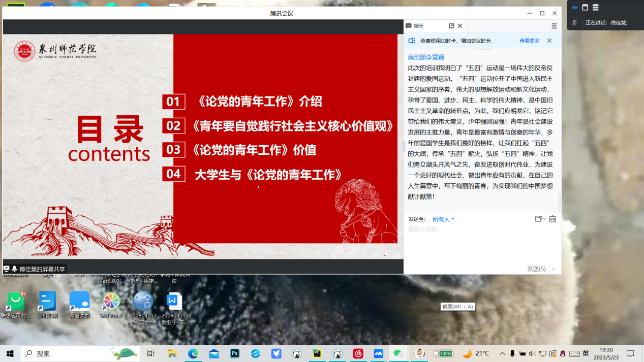Toggle the muted microphone in floating speaker bar
Screen dimensions: 644x362
click(x=575, y=22)
